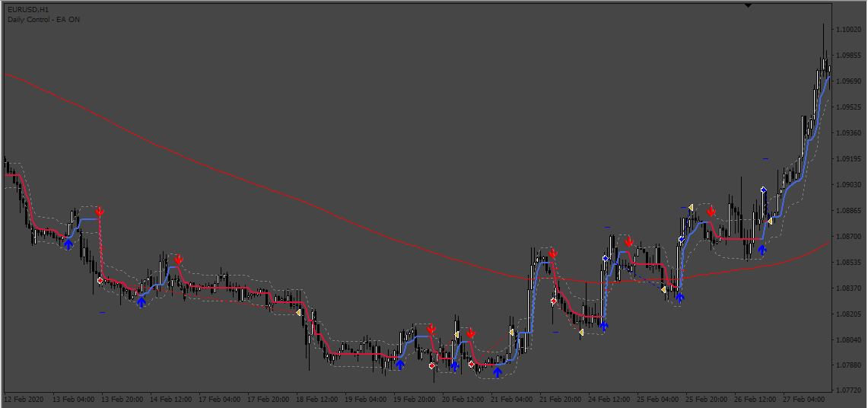
Task: Click the 1.09360 price label
Action: click(x=849, y=133)
